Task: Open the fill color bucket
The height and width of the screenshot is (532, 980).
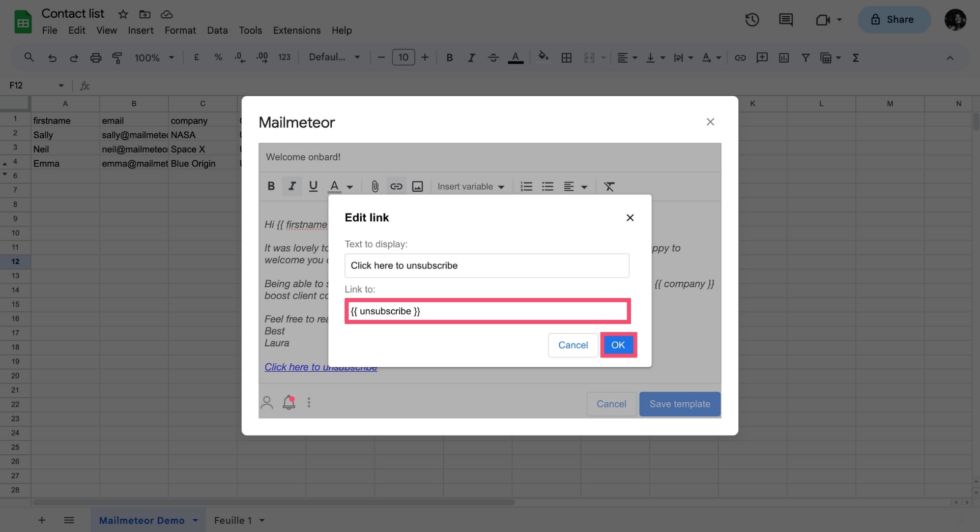Action: tap(543, 56)
